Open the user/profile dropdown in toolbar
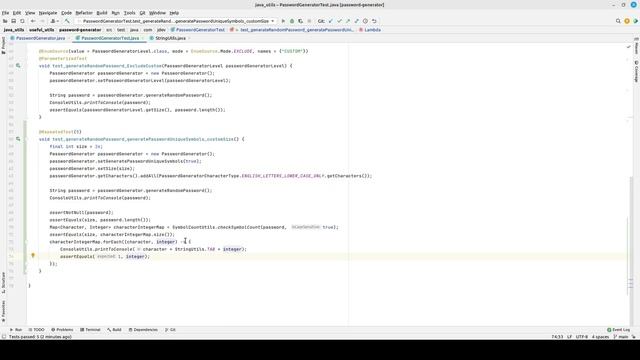This screenshot has height=360, width=640. click(x=55, y=21)
